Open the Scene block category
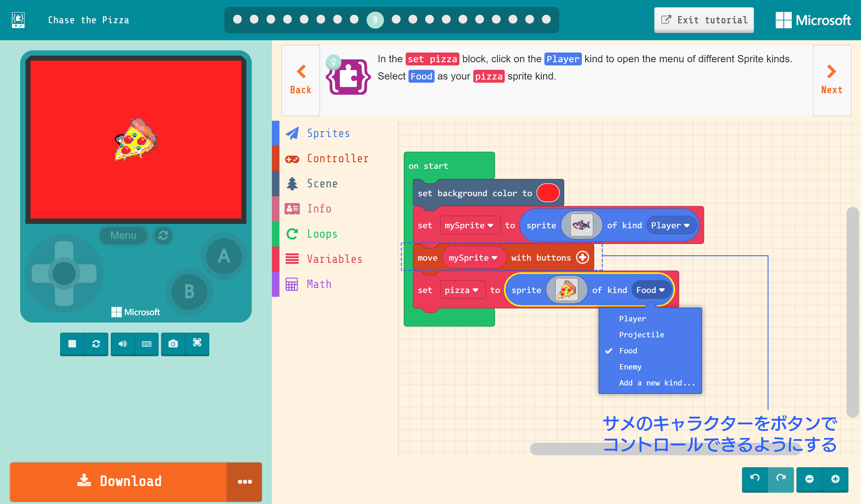The width and height of the screenshot is (861, 504). 322,183
